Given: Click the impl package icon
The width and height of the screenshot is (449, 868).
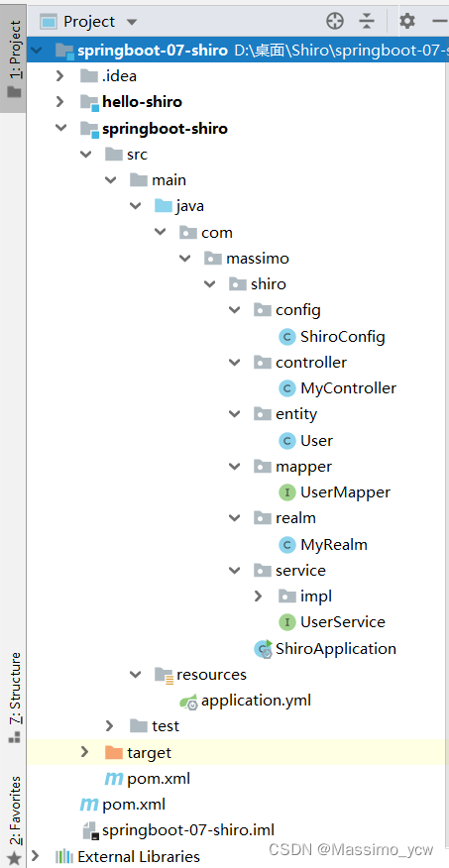Looking at the screenshot, I should tap(287, 597).
